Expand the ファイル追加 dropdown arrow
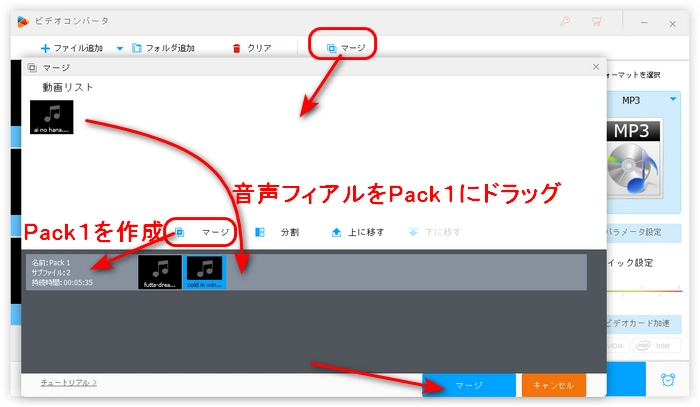 tap(120, 48)
